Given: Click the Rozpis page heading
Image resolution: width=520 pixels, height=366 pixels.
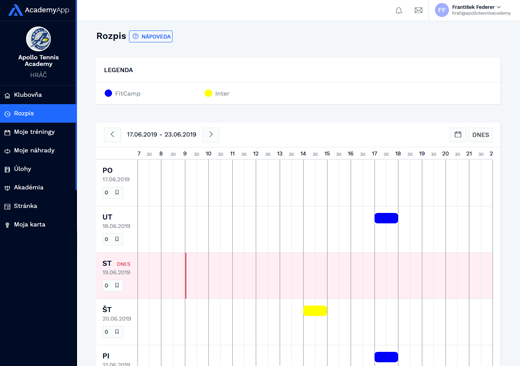Looking at the screenshot, I should [111, 36].
